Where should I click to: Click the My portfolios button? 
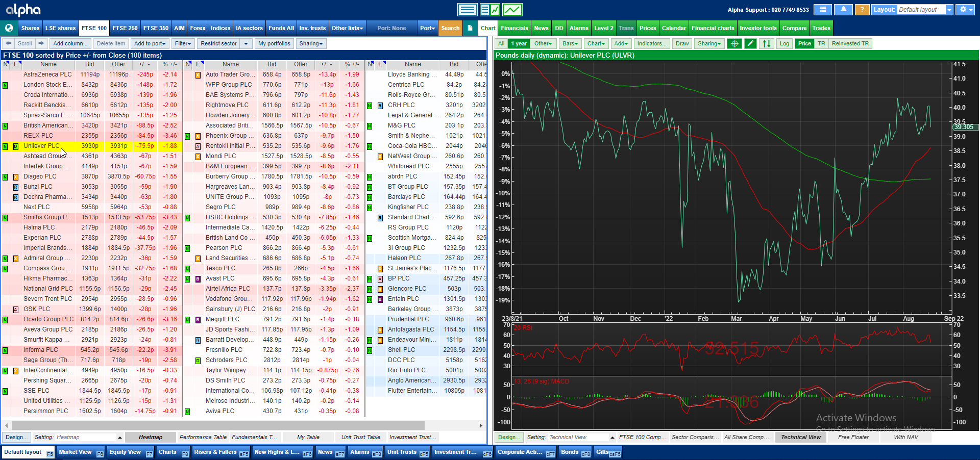pyautogui.click(x=274, y=43)
